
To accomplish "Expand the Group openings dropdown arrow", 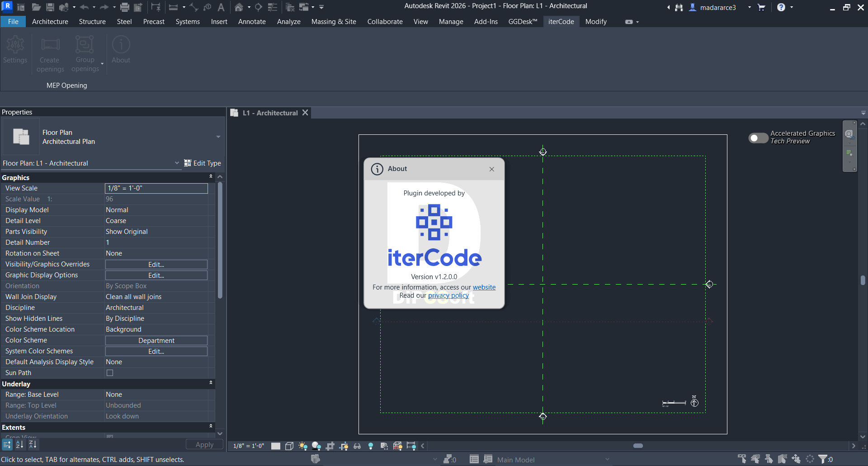I will 102,64.
